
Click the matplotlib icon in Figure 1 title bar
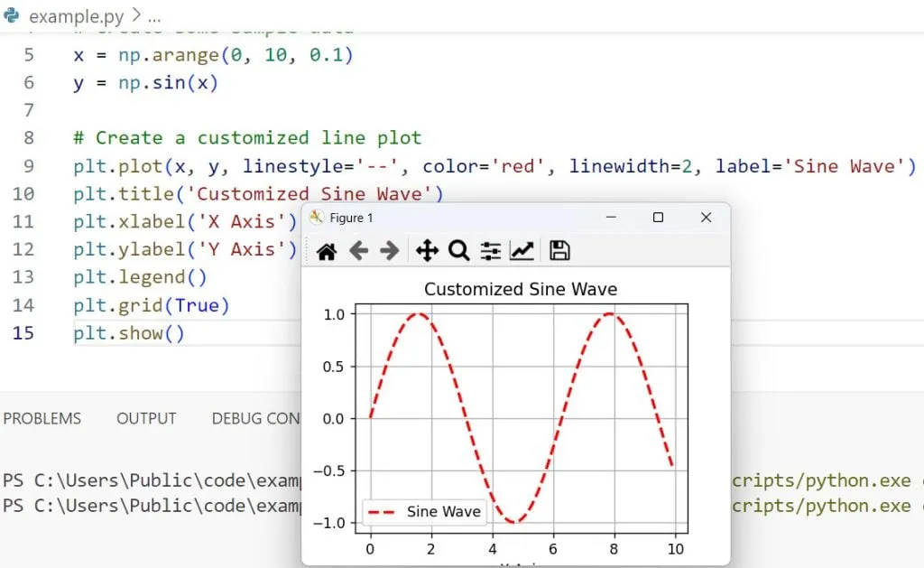pos(317,217)
